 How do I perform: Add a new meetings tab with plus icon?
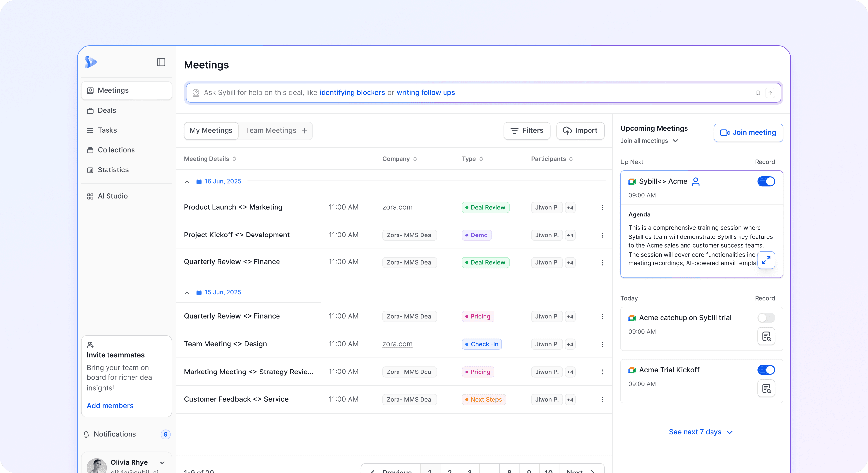coord(304,131)
